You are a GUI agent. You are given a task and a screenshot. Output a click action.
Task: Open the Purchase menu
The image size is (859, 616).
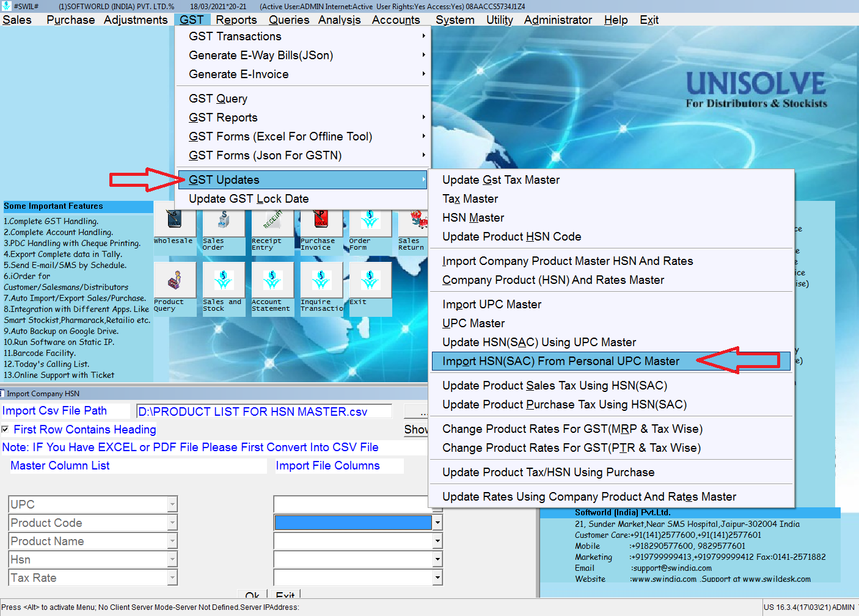(71, 20)
